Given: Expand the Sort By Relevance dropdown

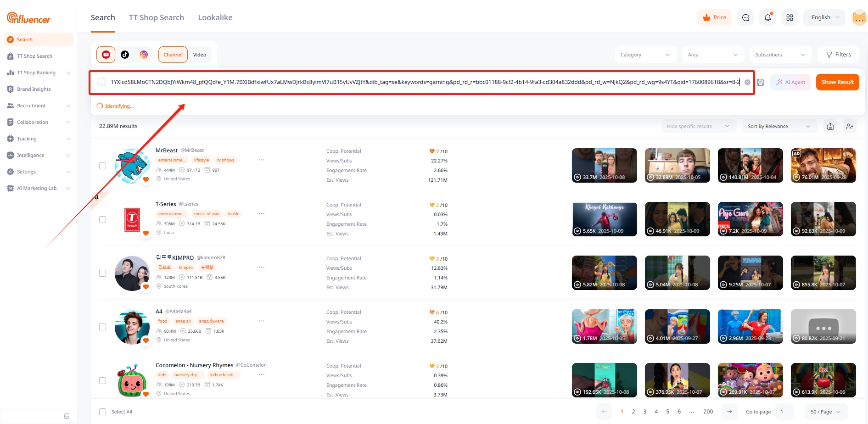Looking at the screenshot, I should (779, 126).
